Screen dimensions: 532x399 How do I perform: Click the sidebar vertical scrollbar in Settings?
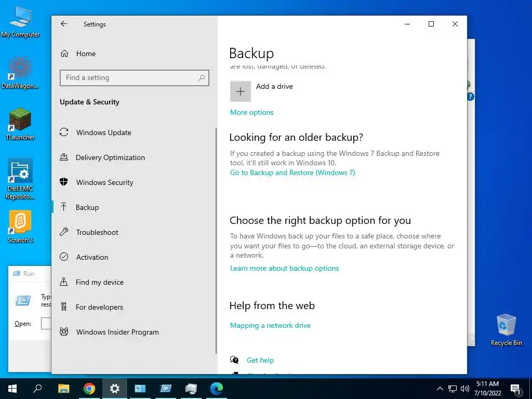click(216, 241)
